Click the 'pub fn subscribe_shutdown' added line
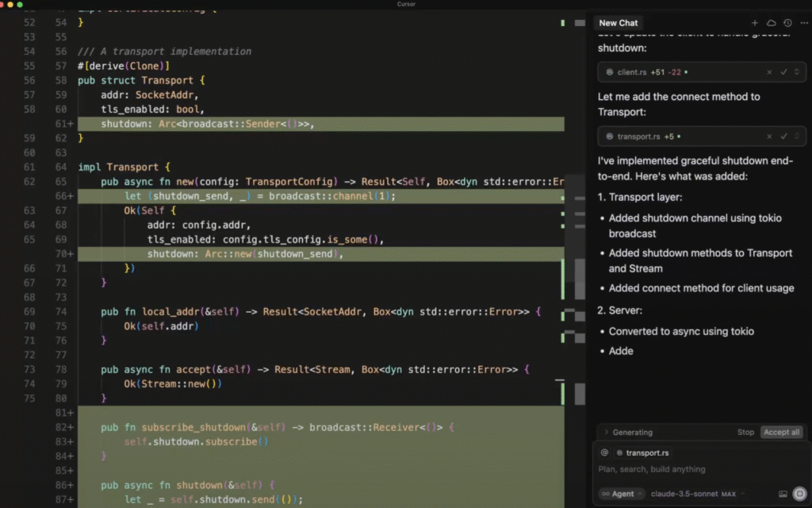Viewport: 812px width, 508px height. [277, 427]
